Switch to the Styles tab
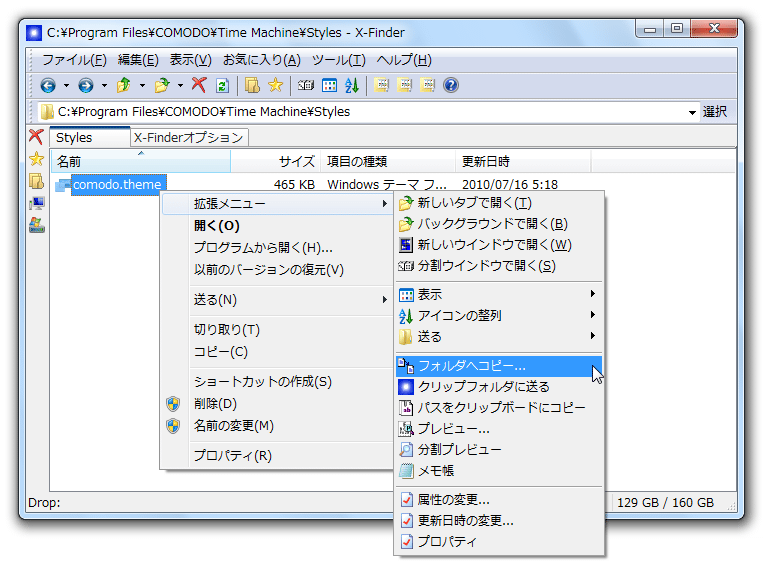 pyautogui.click(x=90, y=137)
